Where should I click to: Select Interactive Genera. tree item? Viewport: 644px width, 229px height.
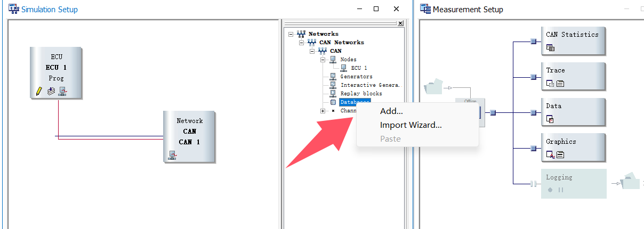pos(370,85)
